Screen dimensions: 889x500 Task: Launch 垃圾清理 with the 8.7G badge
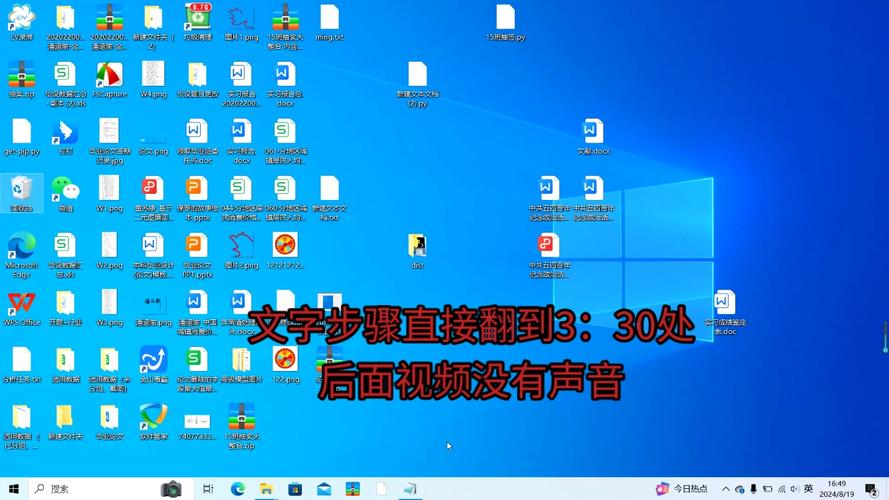(198, 23)
